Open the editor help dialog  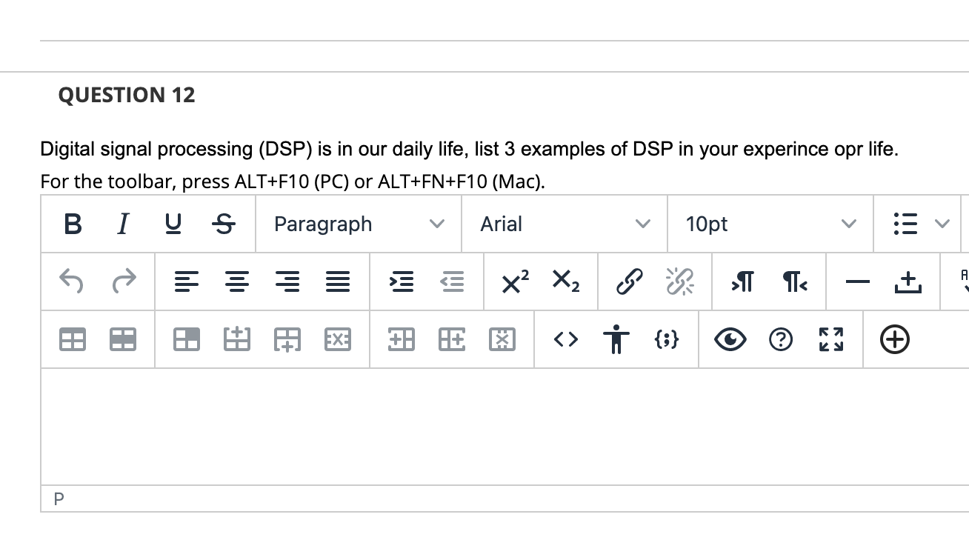coord(780,339)
